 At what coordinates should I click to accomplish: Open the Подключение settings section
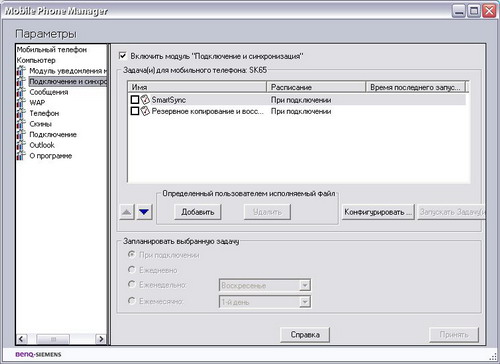click(53, 135)
